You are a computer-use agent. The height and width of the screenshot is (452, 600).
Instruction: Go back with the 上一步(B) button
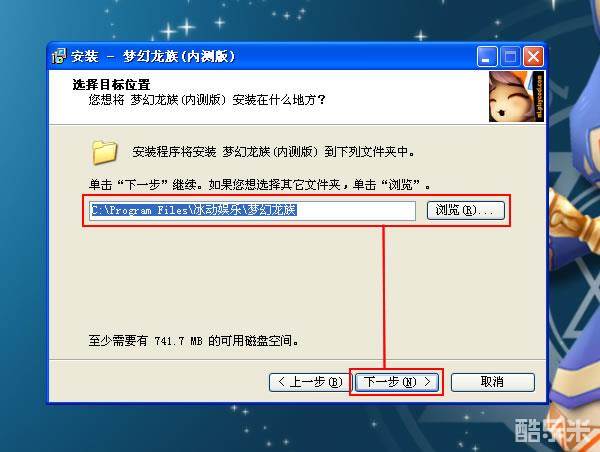309,382
